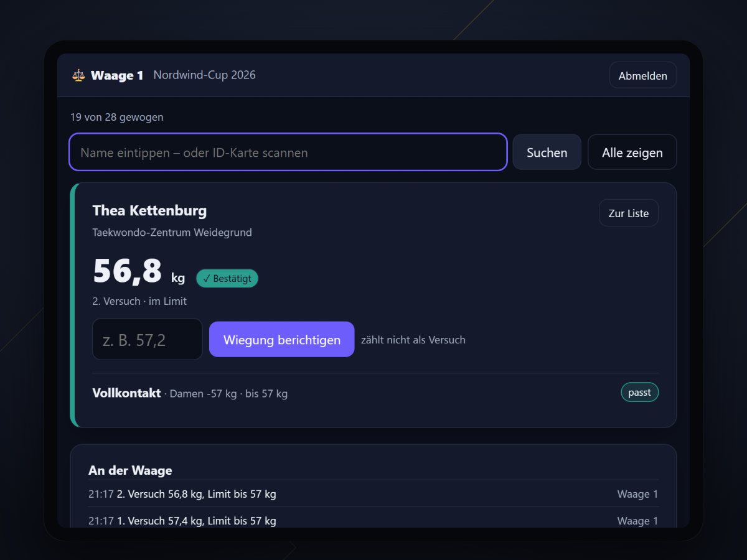The image size is (747, 560).
Task: Click the Vollkontakt Damen -57 kg class line
Action: tap(190, 393)
